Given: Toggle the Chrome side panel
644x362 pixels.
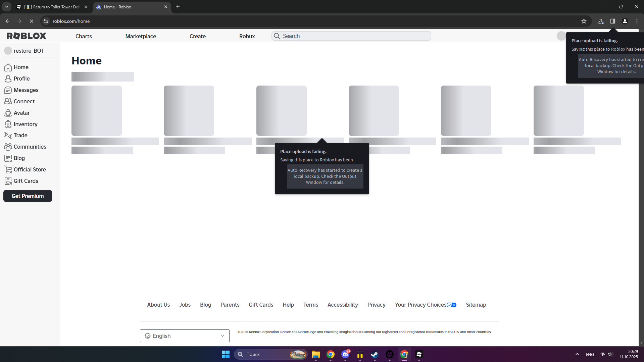Looking at the screenshot, I should tap(613, 21).
